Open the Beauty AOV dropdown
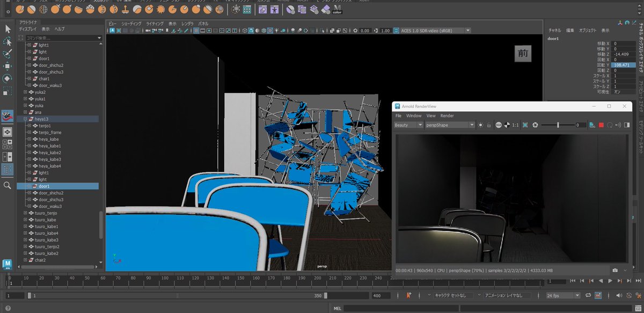This screenshot has height=313, width=644. (x=408, y=125)
